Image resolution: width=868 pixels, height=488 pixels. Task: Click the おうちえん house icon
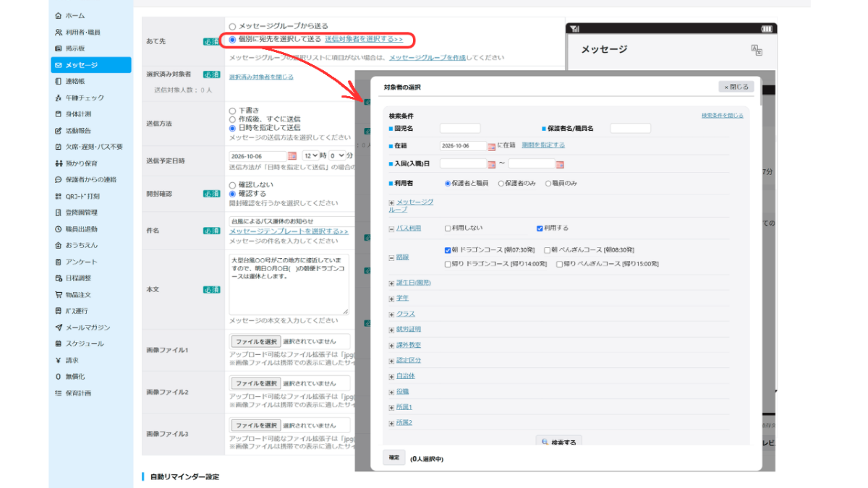[x=59, y=245]
